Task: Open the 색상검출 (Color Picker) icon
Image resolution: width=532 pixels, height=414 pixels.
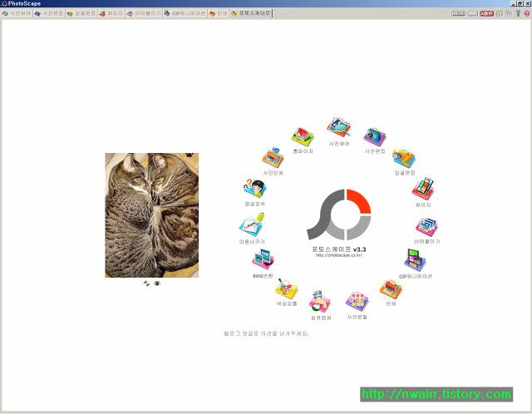Action: click(286, 289)
